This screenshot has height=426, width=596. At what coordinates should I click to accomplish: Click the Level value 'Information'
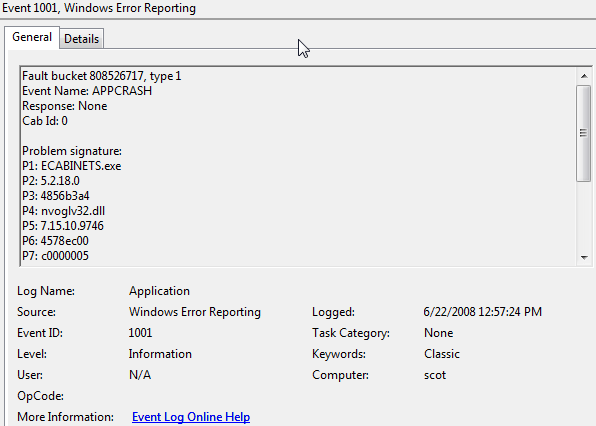160,354
